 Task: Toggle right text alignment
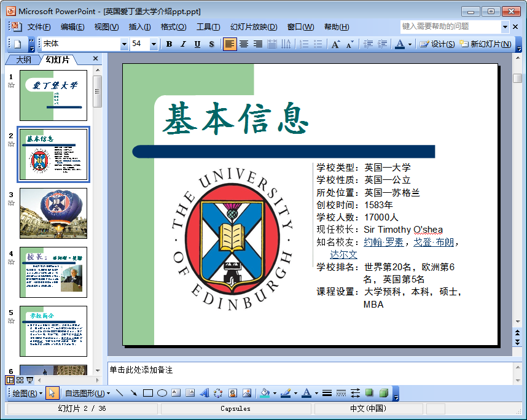[258, 44]
